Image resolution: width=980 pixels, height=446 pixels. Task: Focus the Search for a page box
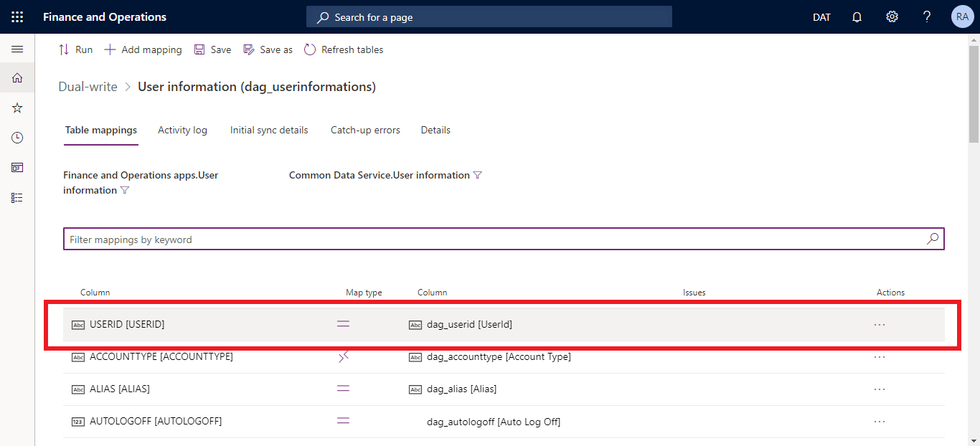coord(489,16)
